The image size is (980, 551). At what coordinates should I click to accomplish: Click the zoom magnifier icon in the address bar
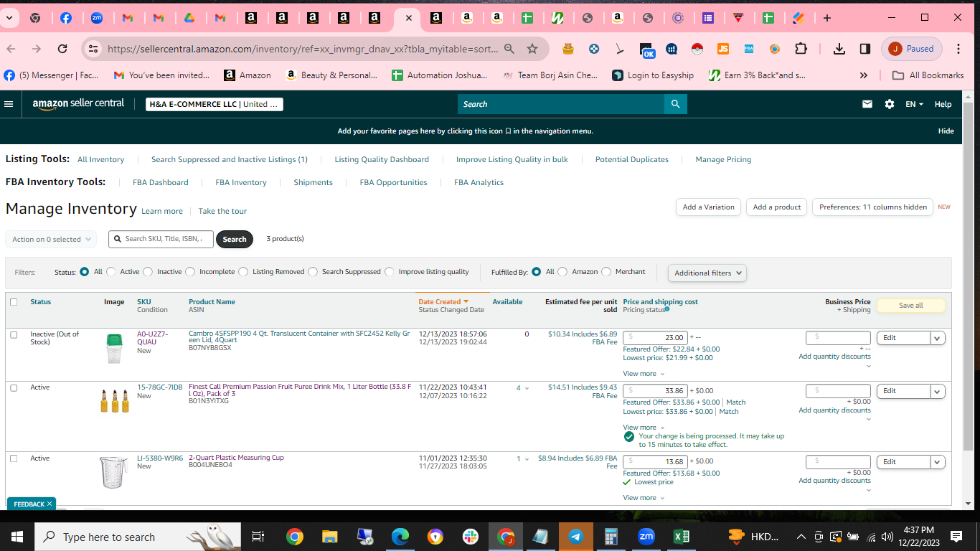pos(509,49)
